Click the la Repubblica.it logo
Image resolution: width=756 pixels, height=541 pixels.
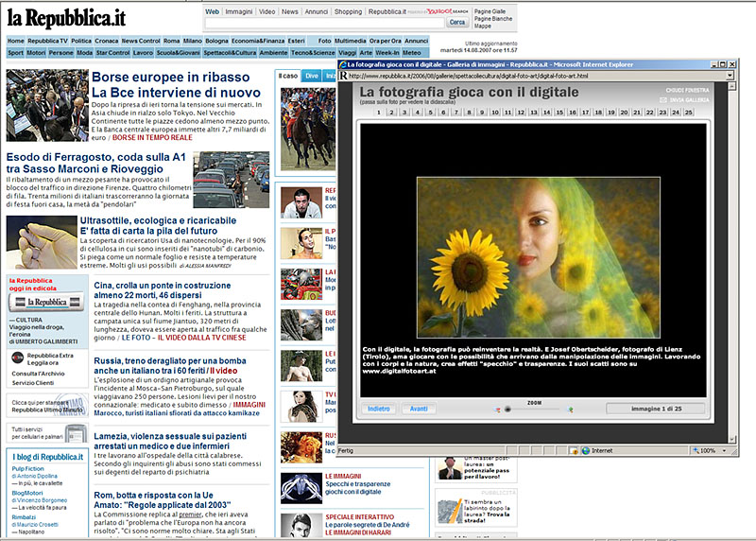[66, 18]
